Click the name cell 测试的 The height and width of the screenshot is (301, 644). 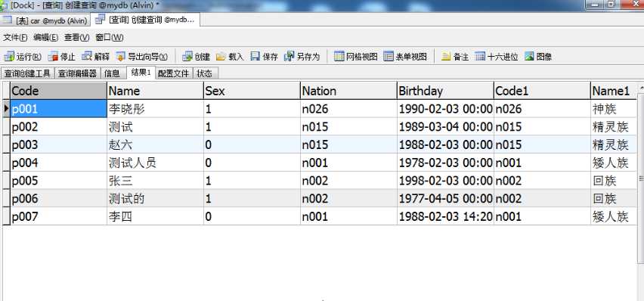pos(155,199)
